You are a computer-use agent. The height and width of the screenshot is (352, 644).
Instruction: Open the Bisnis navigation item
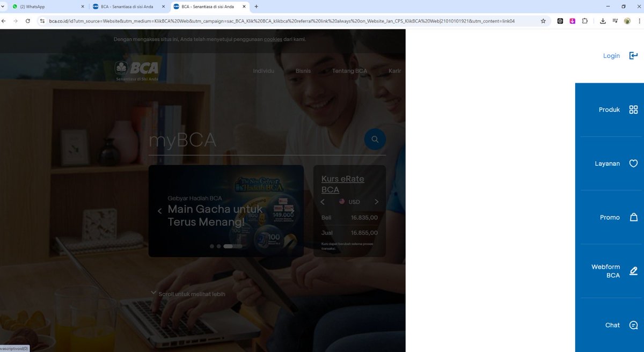pyautogui.click(x=303, y=71)
